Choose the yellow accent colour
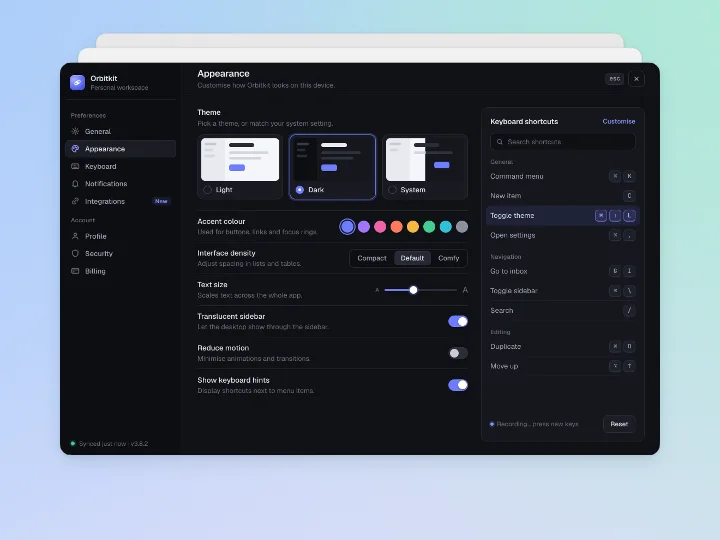Image resolution: width=720 pixels, height=540 pixels. (x=413, y=226)
